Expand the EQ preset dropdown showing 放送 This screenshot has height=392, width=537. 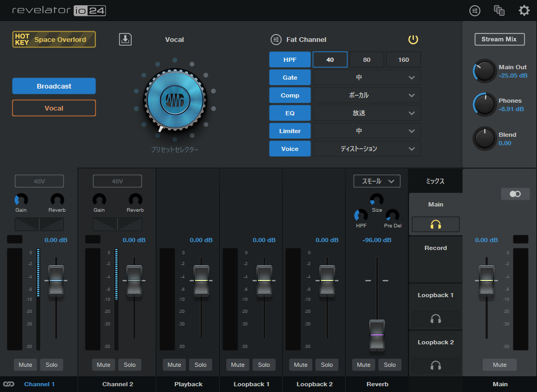[x=367, y=113]
